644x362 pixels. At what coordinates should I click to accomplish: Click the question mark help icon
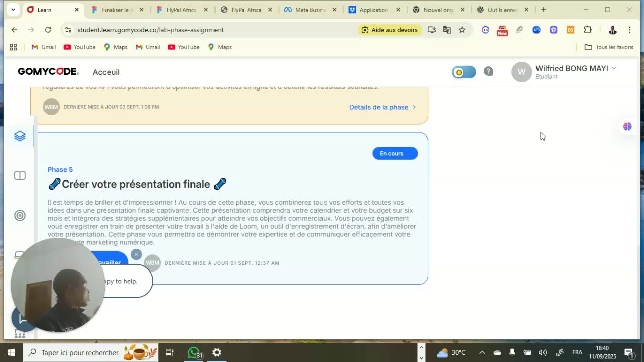(x=488, y=71)
